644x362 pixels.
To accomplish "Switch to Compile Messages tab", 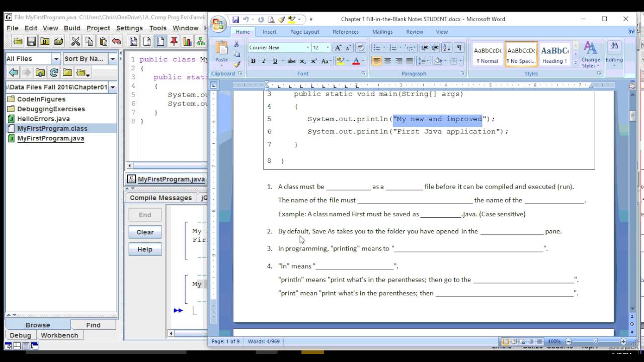I will point(160,198).
